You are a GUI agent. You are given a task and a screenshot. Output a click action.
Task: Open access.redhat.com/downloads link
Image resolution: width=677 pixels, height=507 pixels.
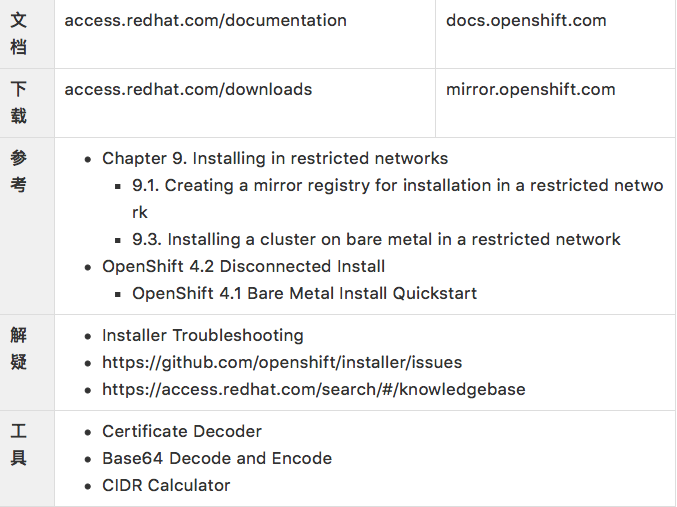[x=188, y=89]
